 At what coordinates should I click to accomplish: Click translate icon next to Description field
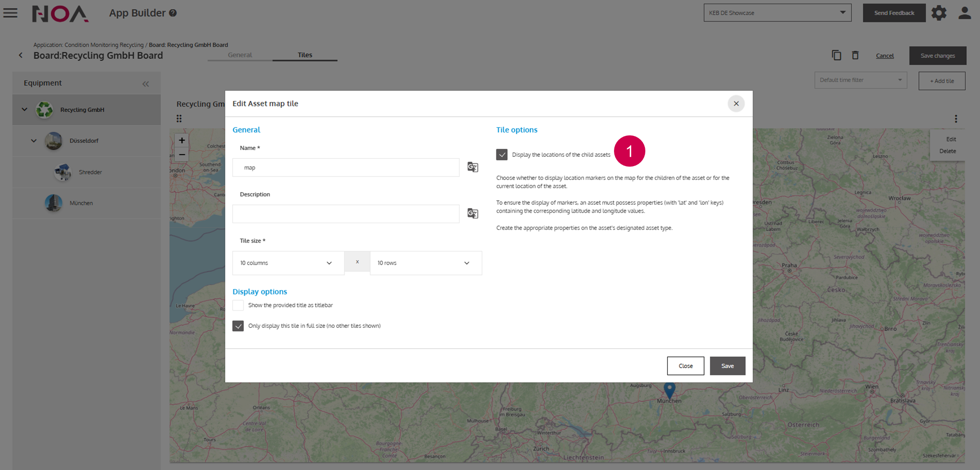click(472, 214)
